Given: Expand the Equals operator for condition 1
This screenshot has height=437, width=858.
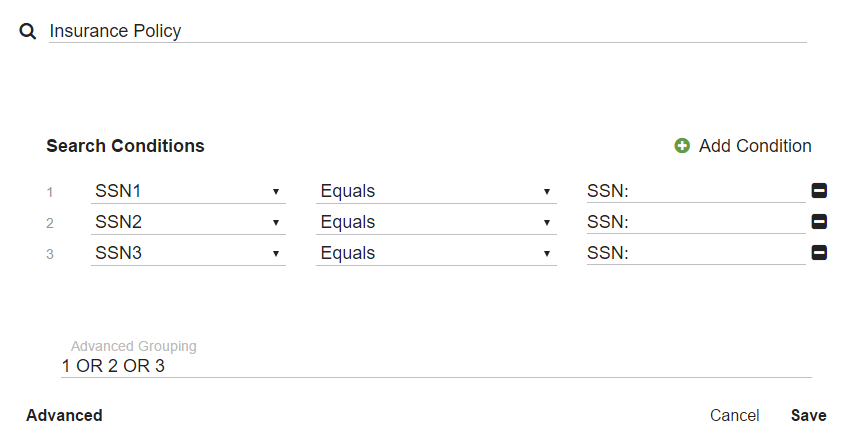Looking at the screenshot, I should (436, 191).
